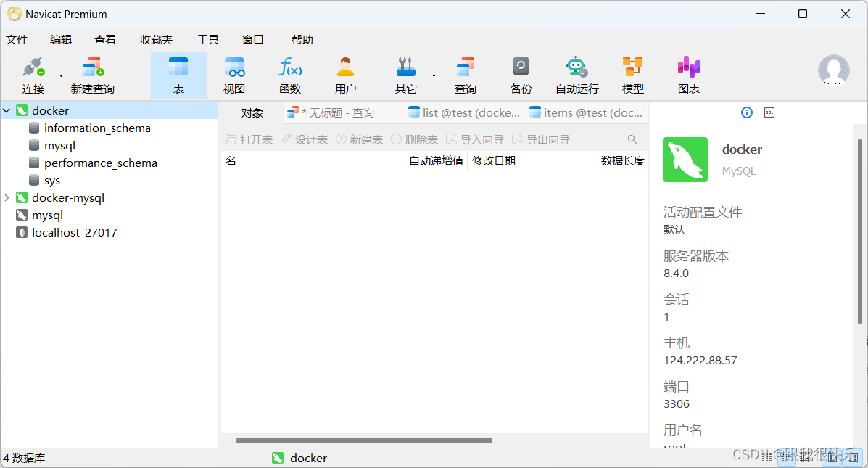Open the 连接 dropdown arrow
The width and height of the screenshot is (868, 468).
pos(62,75)
